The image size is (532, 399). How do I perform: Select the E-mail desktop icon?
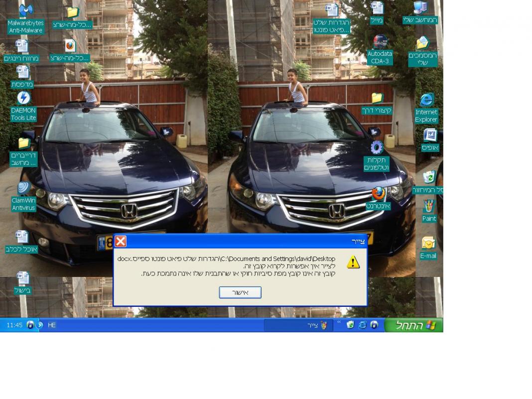[428, 244]
